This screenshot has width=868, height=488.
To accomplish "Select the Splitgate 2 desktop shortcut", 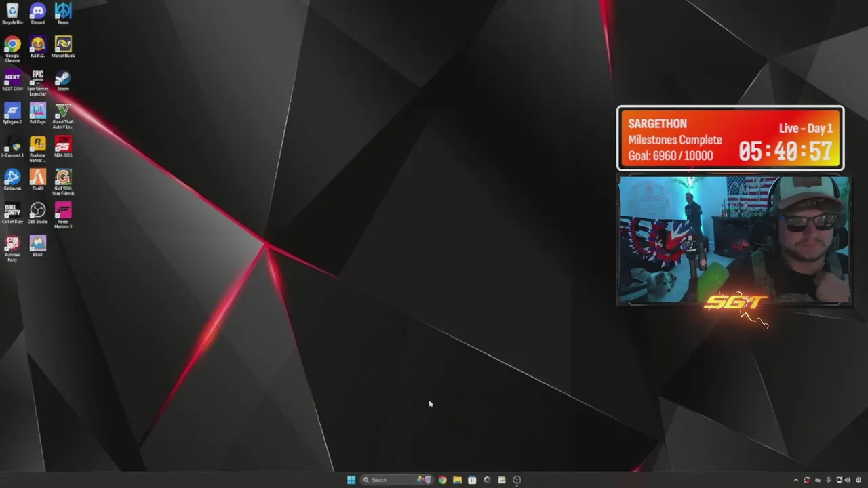I will point(12,114).
